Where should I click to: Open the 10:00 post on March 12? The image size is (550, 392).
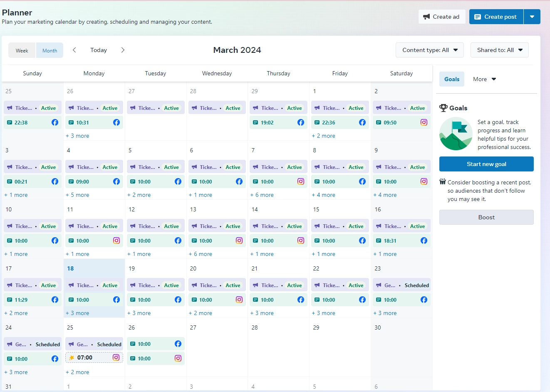(x=156, y=241)
